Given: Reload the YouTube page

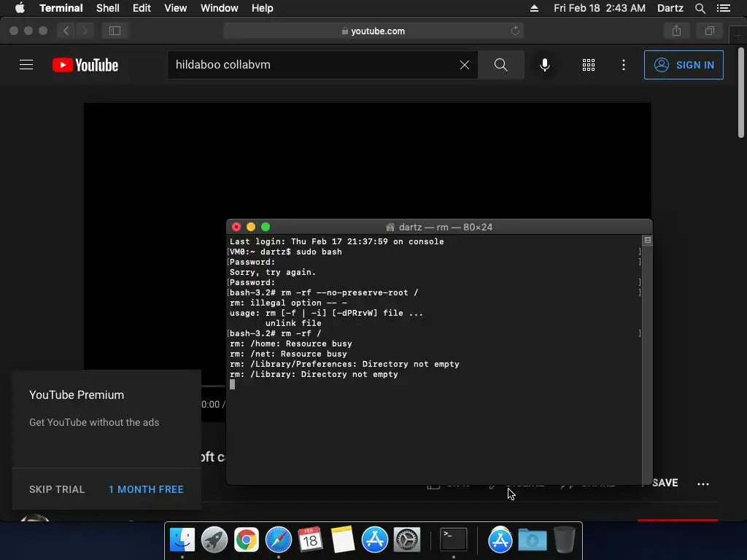Looking at the screenshot, I should (515, 31).
